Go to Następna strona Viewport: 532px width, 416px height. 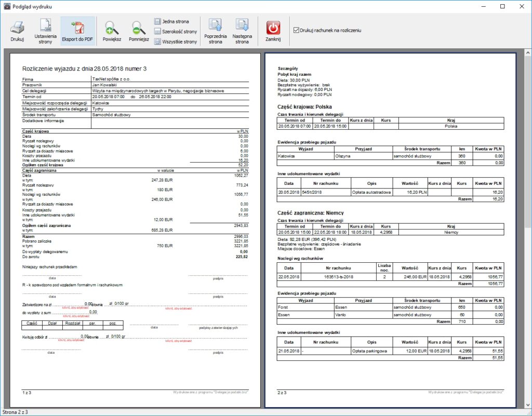[242, 31]
